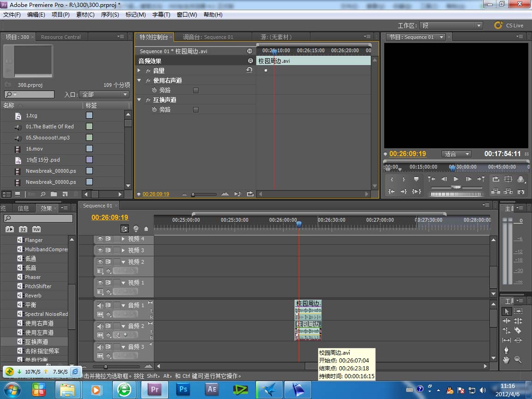The height and width of the screenshot is (399, 532).
Task: Step back one frame in program monitor
Action: pyautogui.click(x=444, y=179)
